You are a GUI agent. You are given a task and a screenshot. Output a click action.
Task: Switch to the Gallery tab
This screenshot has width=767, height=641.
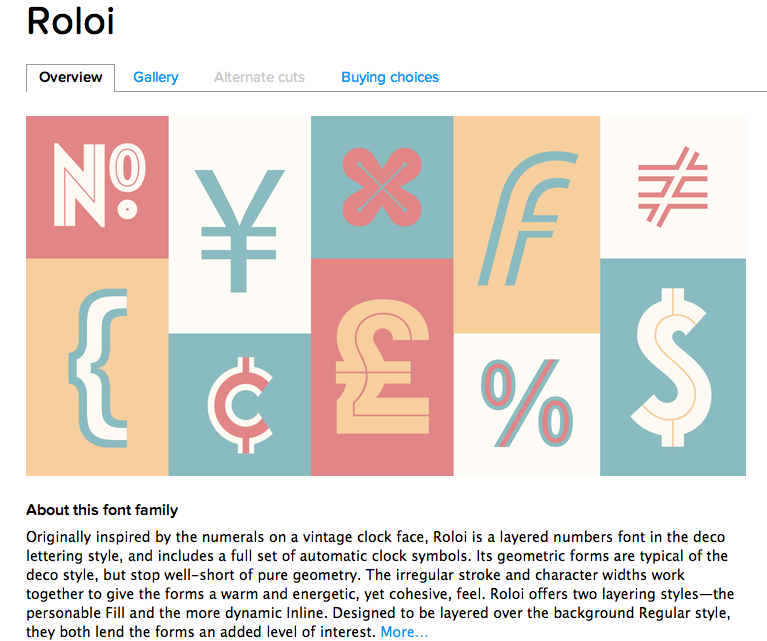coord(156,77)
